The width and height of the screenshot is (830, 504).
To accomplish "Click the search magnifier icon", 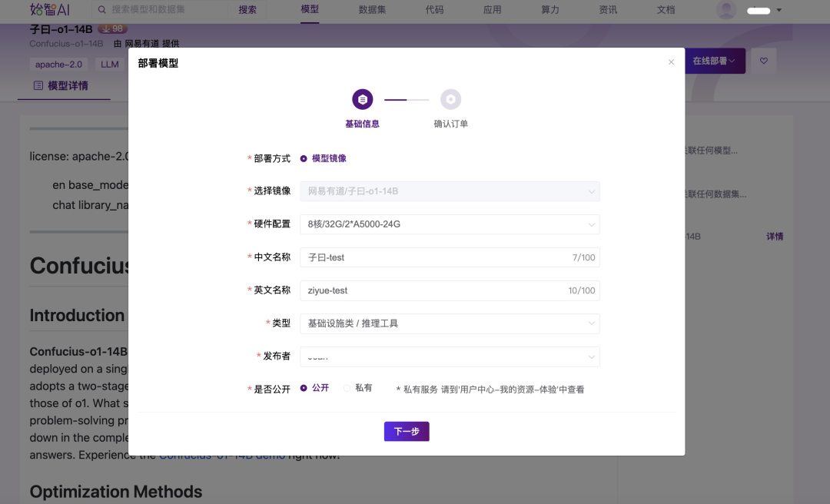I will click(102, 9).
